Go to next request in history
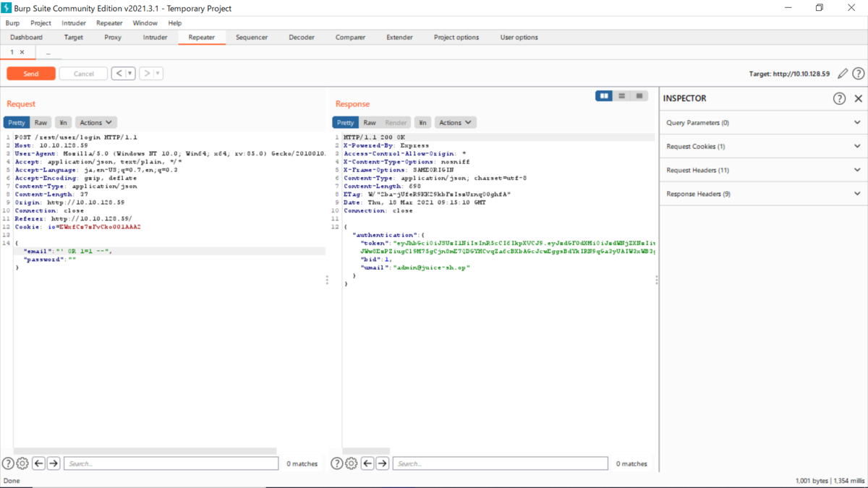 [x=146, y=73]
